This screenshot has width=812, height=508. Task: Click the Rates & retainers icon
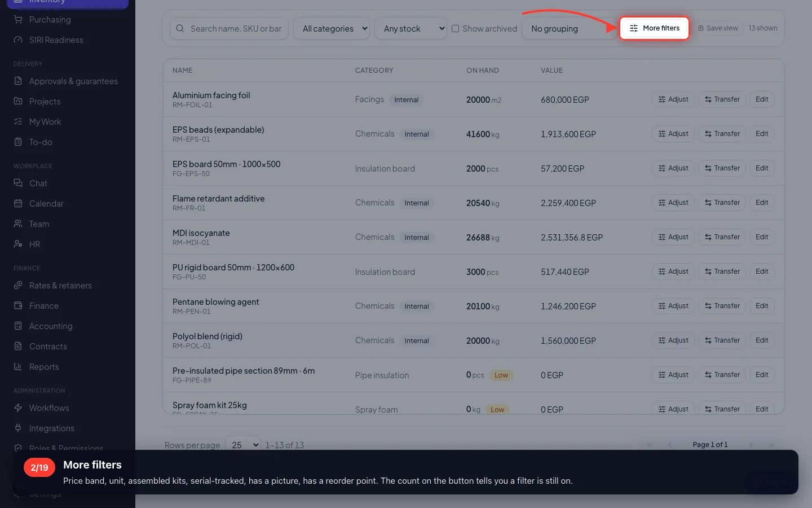tap(18, 286)
